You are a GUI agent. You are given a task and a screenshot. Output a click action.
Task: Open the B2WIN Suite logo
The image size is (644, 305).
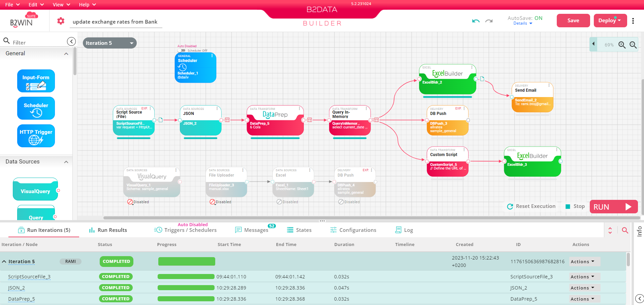click(x=24, y=20)
